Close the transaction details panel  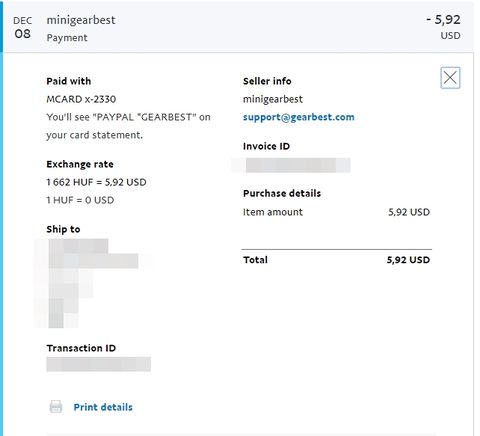450,78
